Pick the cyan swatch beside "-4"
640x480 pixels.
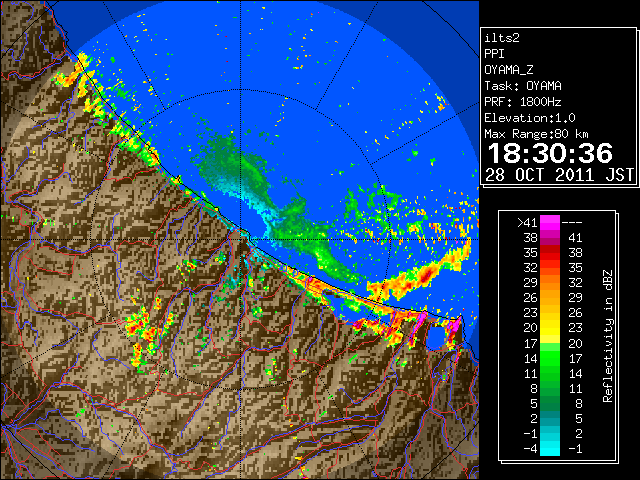pyautogui.click(x=550, y=448)
